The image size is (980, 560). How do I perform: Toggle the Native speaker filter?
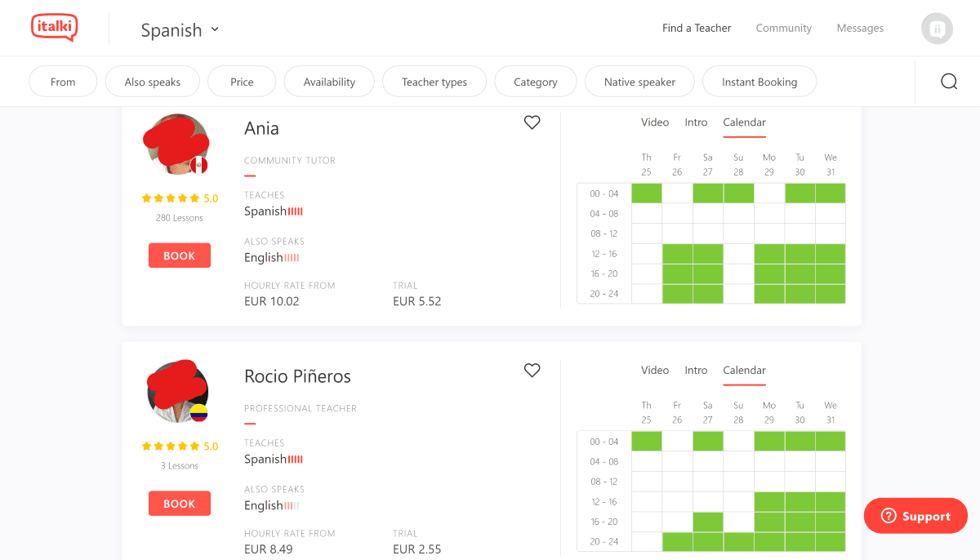coord(639,82)
